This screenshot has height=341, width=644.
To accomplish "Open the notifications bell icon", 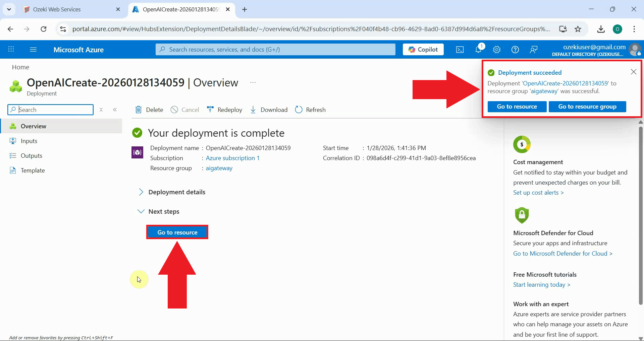I will click(x=479, y=50).
